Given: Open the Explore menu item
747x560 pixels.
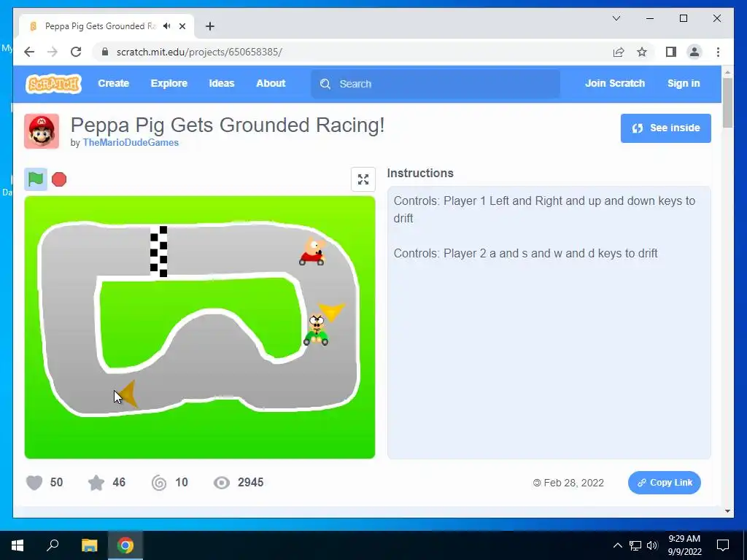Looking at the screenshot, I should 169,83.
